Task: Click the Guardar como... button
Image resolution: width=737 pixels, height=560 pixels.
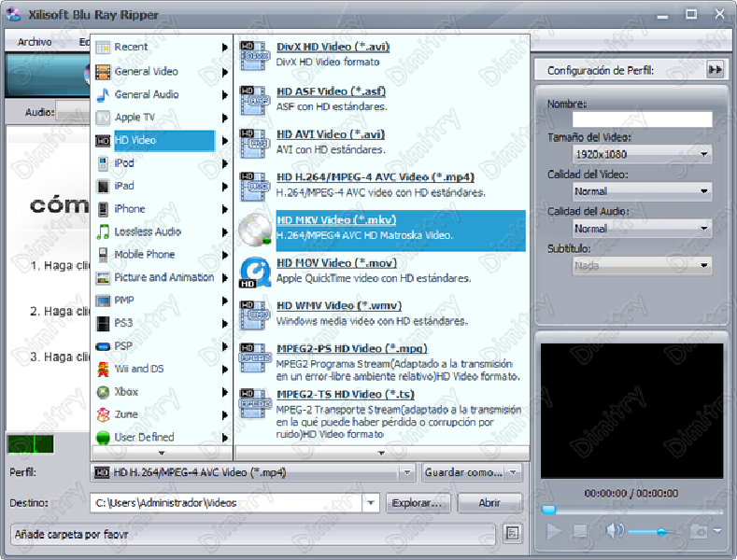Action: pyautogui.click(x=472, y=472)
